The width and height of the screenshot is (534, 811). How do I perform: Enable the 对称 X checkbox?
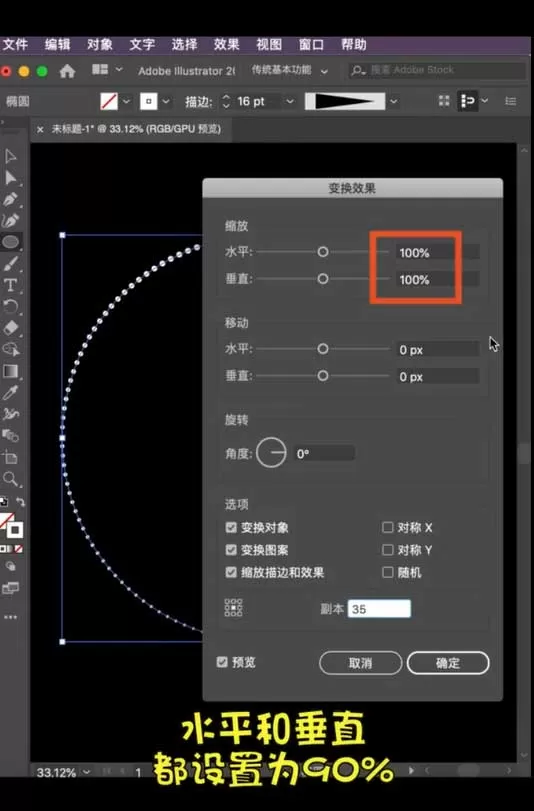click(388, 527)
